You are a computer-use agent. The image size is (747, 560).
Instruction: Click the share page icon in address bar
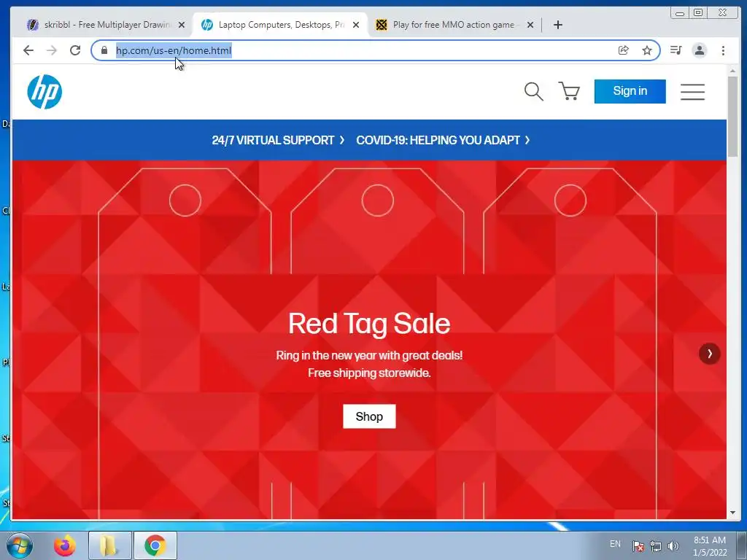point(623,50)
